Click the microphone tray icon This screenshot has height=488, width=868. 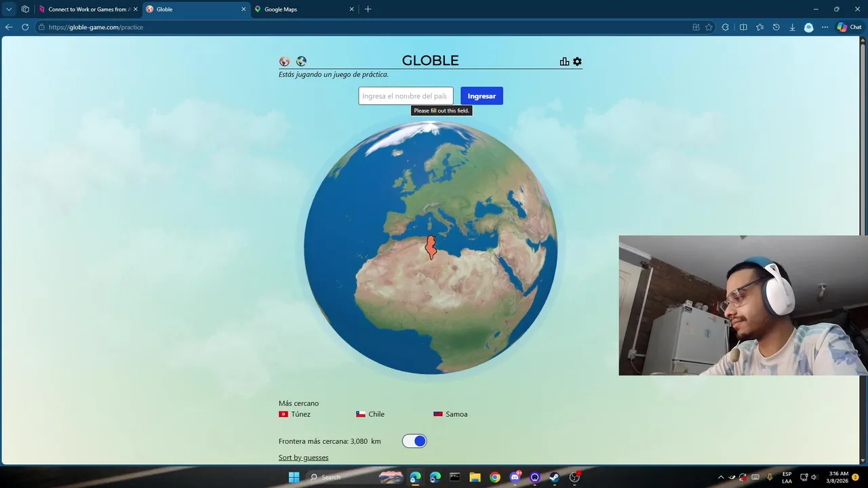(769, 477)
